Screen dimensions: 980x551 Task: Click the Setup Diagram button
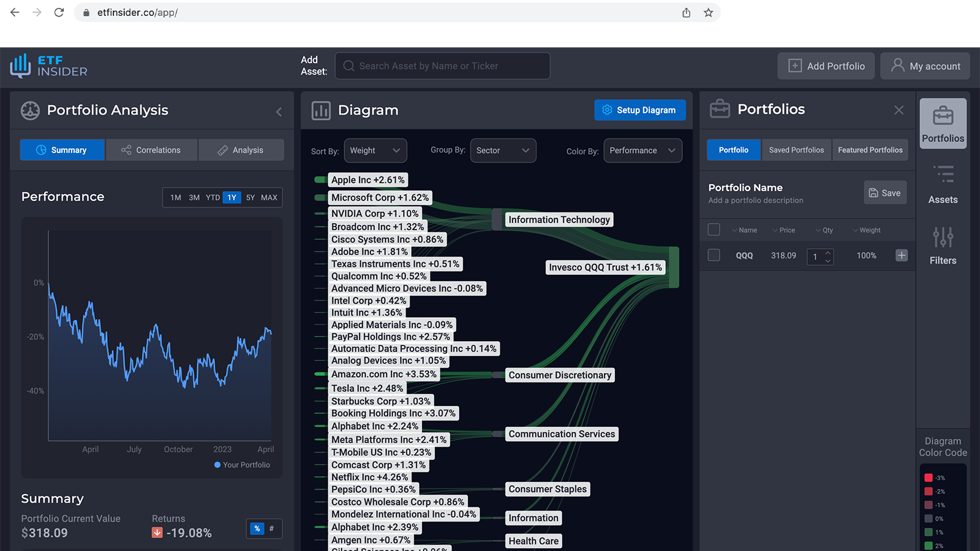pos(639,110)
